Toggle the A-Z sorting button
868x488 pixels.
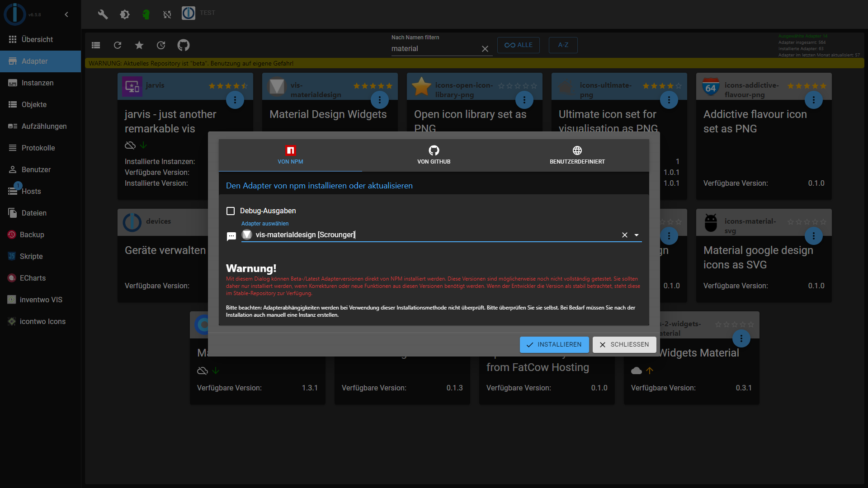[563, 45]
